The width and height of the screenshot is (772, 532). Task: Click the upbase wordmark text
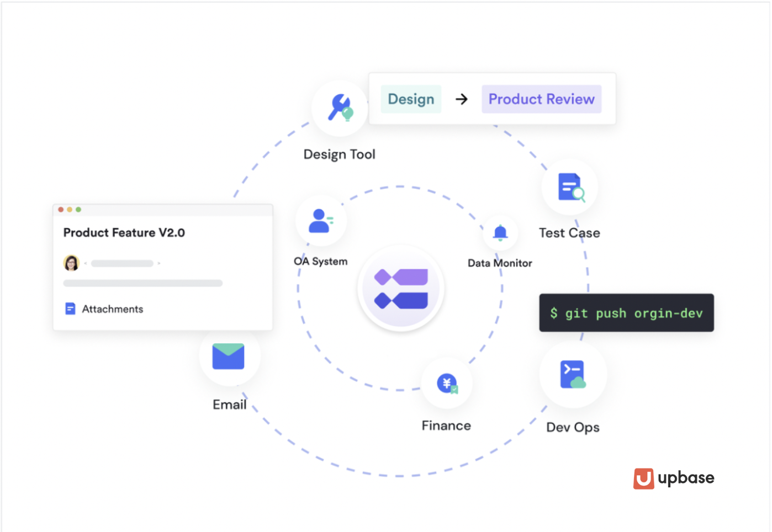(x=686, y=478)
